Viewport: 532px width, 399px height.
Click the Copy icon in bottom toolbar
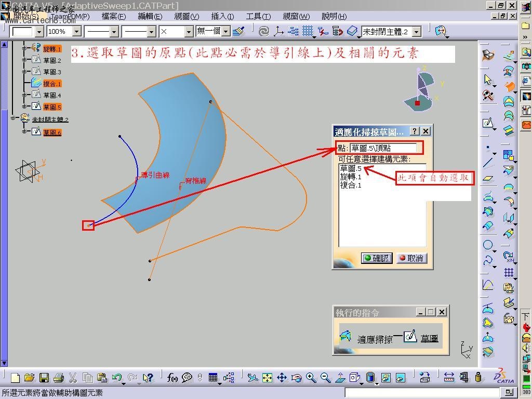pyautogui.click(x=87, y=377)
